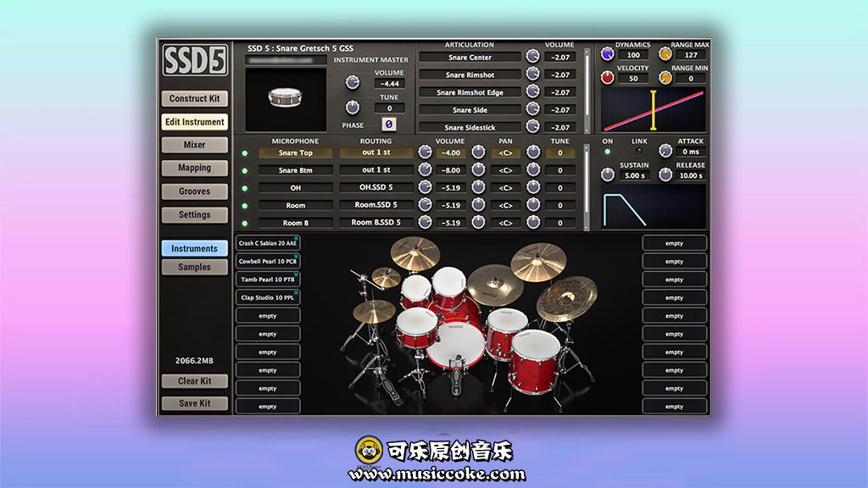This screenshot has height=488, width=868.
Task: Click the Snare Rimshot volume knob
Action: coord(532,74)
